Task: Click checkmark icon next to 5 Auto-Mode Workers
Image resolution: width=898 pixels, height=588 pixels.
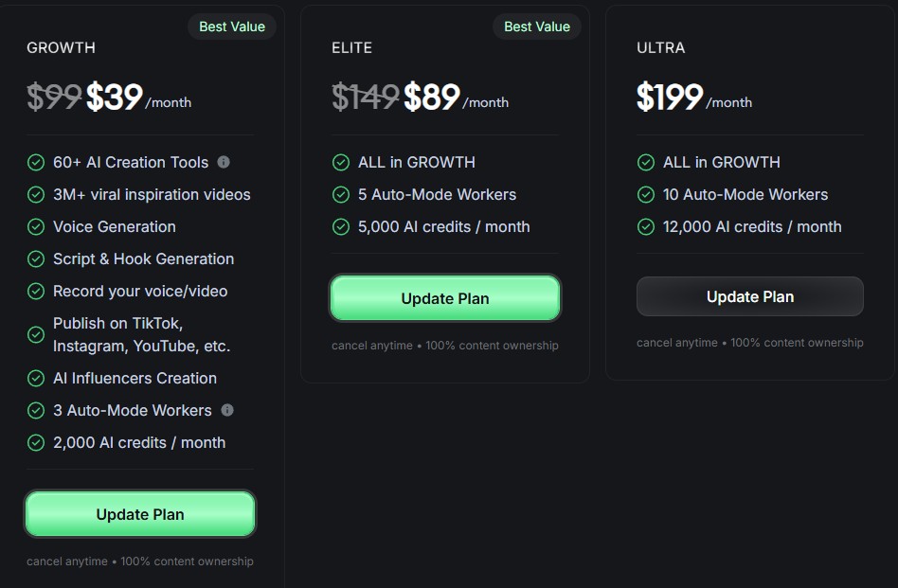Action: 341,194
